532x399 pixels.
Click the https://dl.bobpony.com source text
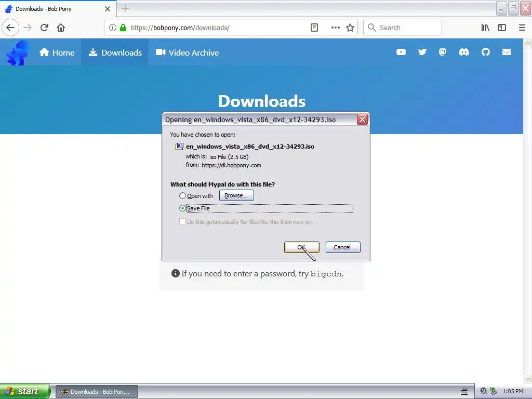231,165
